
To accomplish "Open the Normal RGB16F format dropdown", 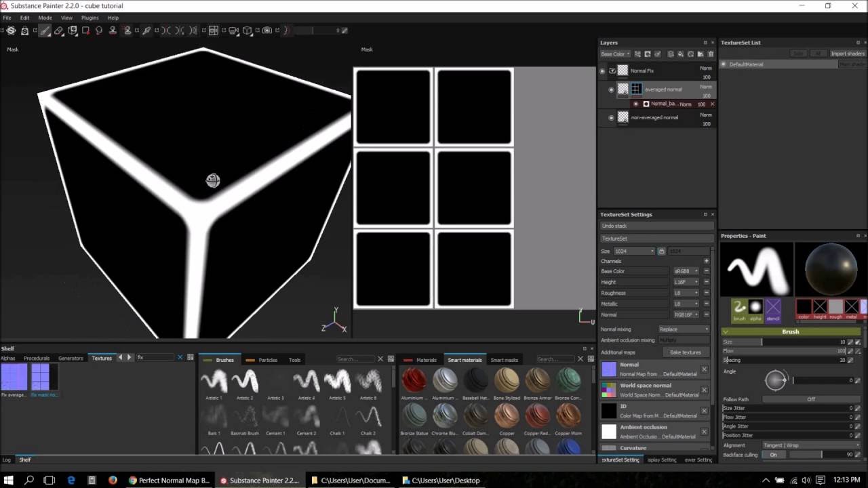I will pyautogui.click(x=686, y=314).
